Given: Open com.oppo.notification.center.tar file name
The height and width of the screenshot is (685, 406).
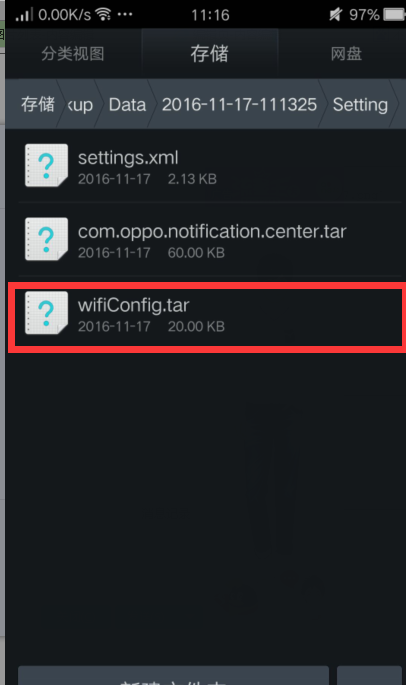Looking at the screenshot, I should pyautogui.click(x=212, y=231).
